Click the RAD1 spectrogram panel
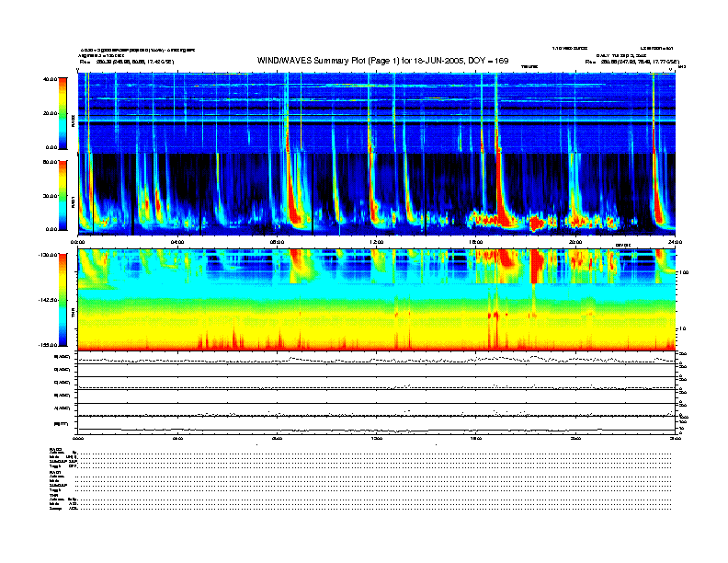The width and height of the screenshot is (728, 563). pyautogui.click(x=377, y=194)
